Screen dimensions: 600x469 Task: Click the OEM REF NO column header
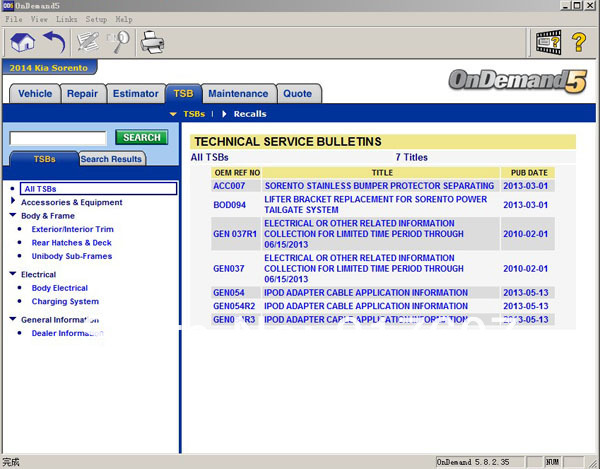click(237, 173)
